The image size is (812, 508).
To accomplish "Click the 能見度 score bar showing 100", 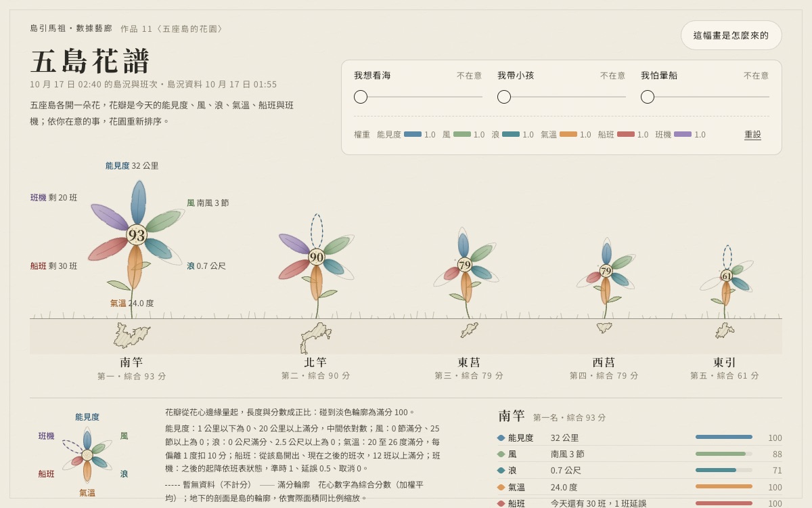I will [x=724, y=437].
